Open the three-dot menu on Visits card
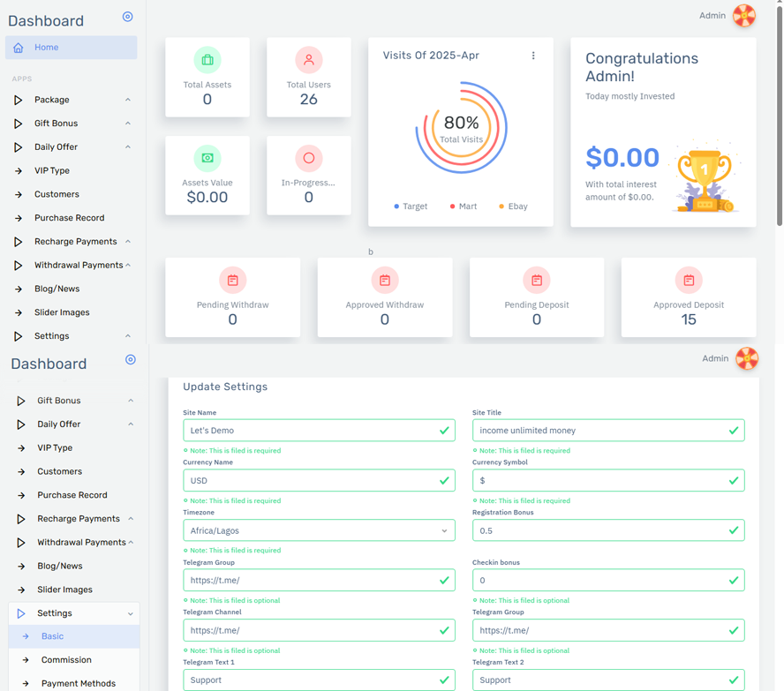The width and height of the screenshot is (784, 691). coord(533,56)
